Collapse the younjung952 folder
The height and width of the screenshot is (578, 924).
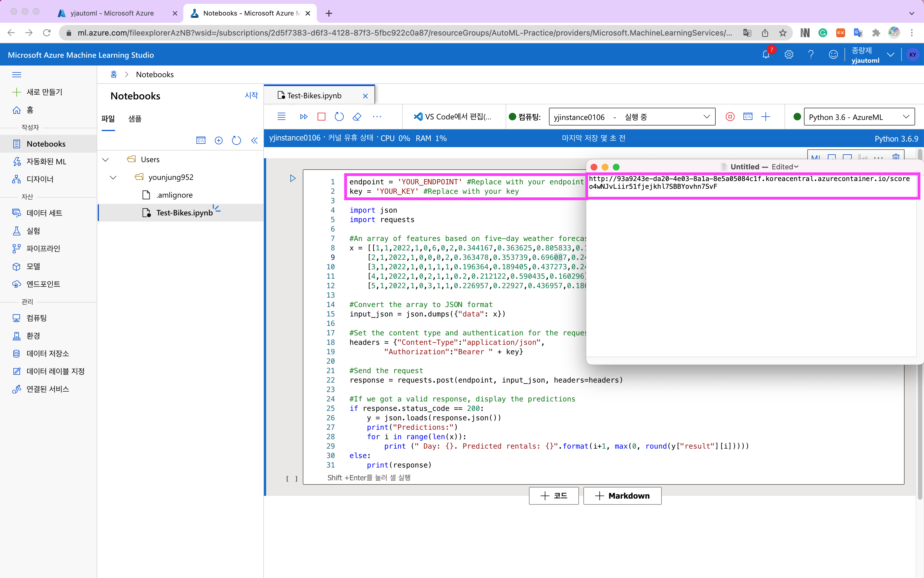(113, 177)
